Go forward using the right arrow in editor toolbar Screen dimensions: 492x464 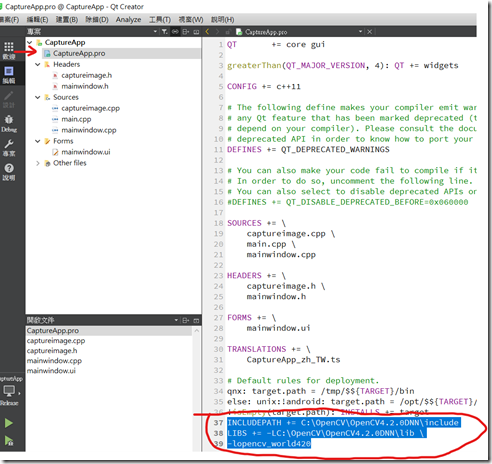point(217,32)
